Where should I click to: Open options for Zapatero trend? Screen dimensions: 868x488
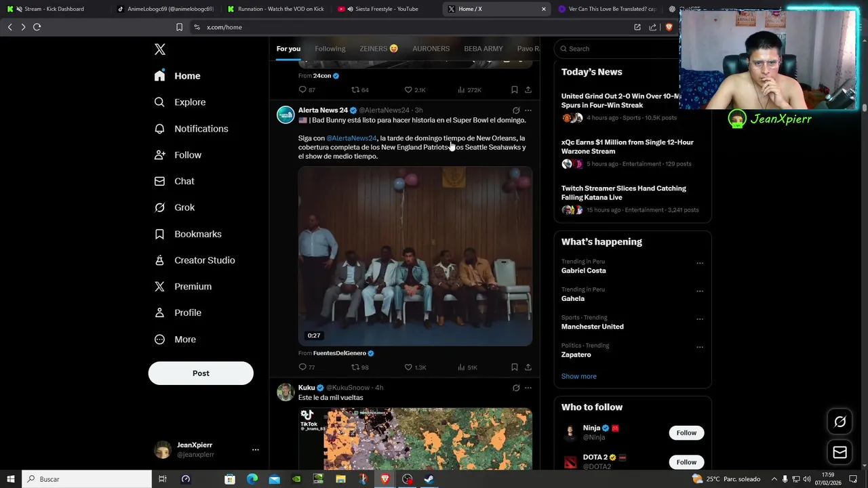[700, 347]
